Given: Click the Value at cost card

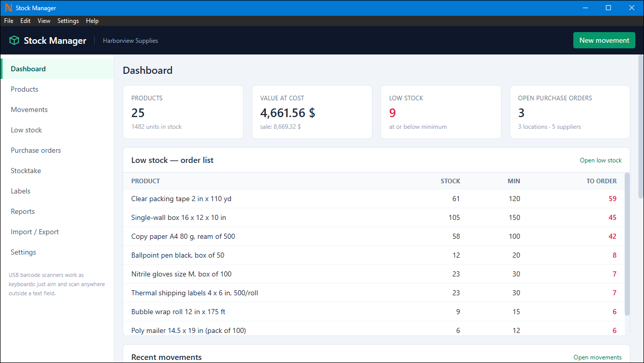Looking at the screenshot, I should 312,112.
